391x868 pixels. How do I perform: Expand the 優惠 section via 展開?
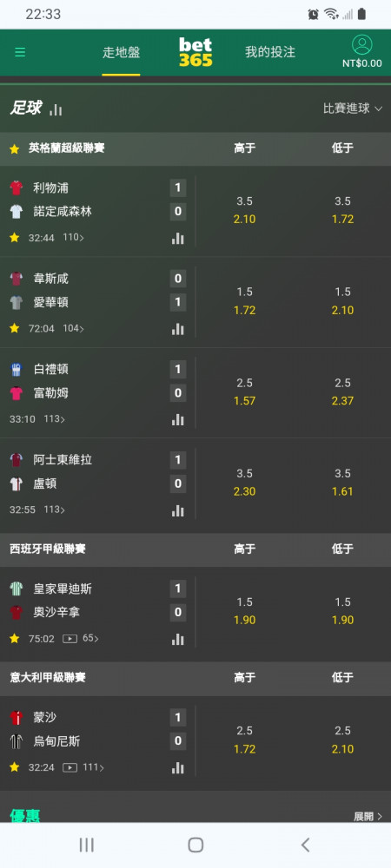368,817
